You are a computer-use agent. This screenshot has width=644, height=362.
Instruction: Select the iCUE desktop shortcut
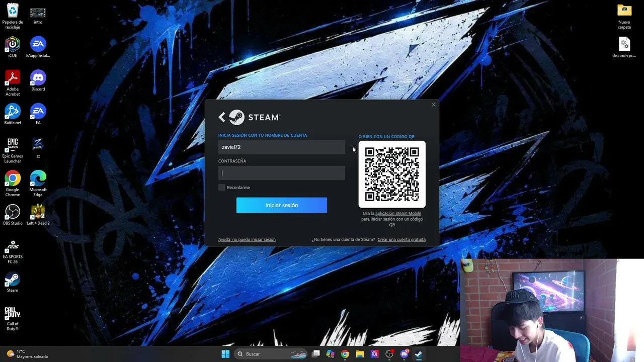coord(13,48)
